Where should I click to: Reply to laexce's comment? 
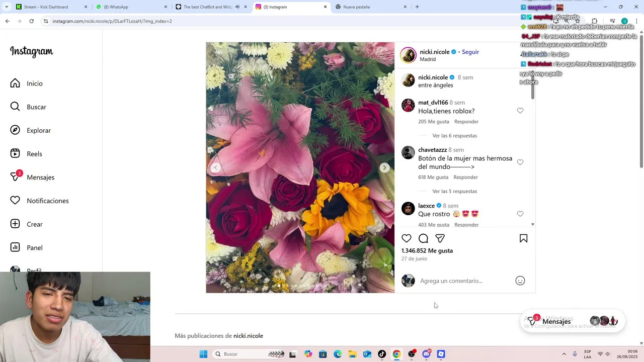[x=466, y=225]
